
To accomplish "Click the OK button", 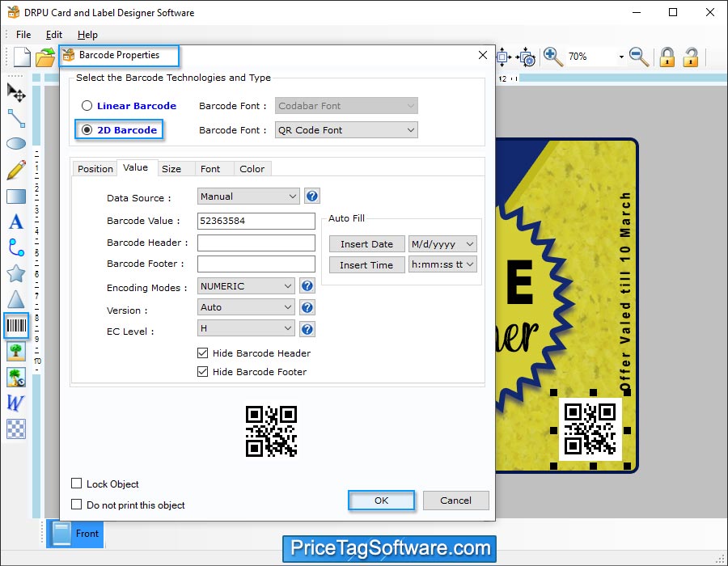I will coord(381,501).
